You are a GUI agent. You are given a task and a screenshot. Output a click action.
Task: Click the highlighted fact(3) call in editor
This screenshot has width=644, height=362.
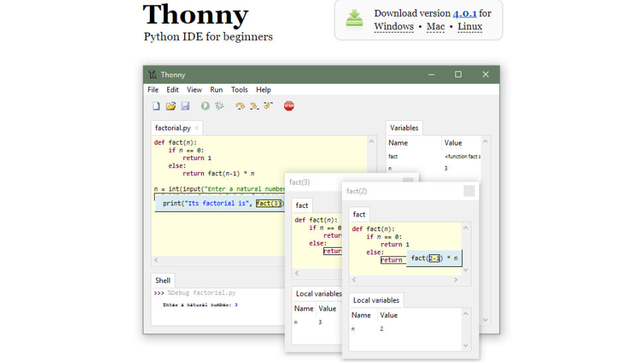(269, 203)
